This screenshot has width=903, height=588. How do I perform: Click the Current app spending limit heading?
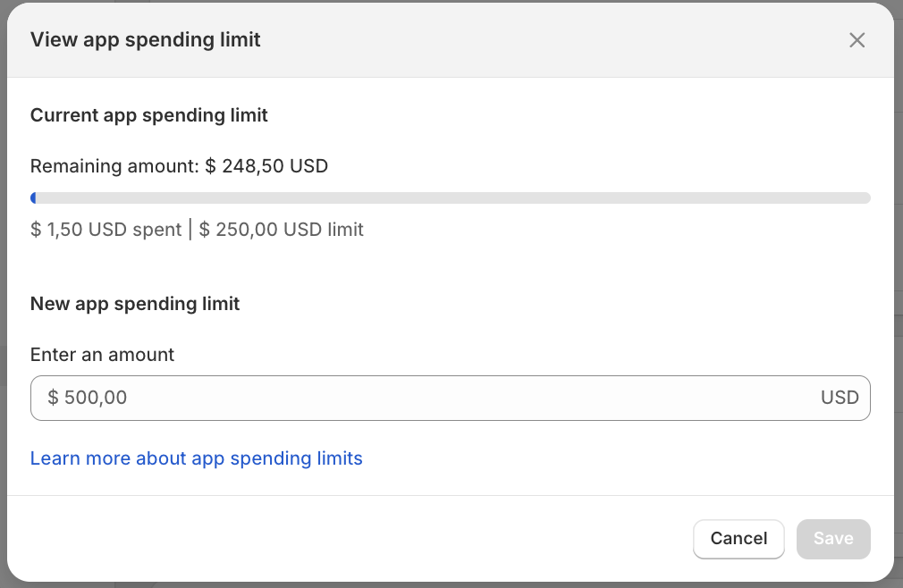[148, 115]
